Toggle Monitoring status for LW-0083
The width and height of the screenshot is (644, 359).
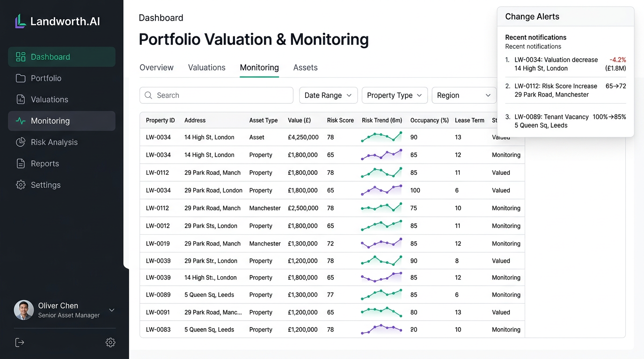[x=506, y=330]
